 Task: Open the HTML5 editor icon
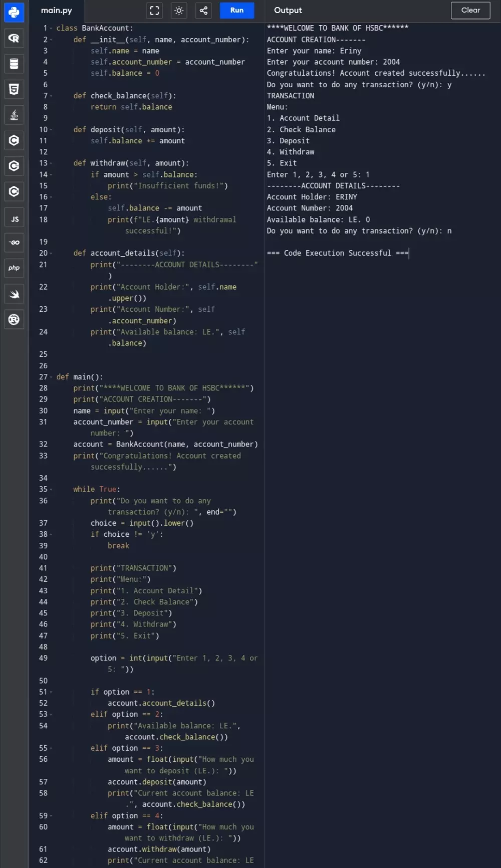tap(14, 89)
